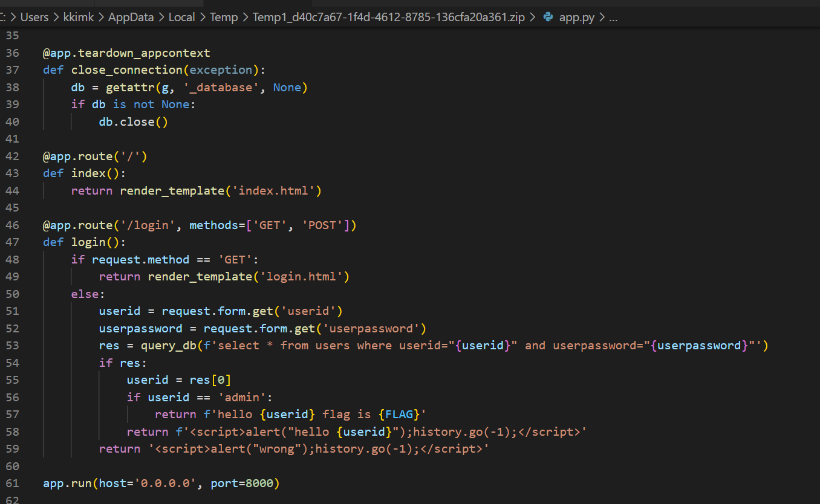Image resolution: width=820 pixels, height=504 pixels.
Task: Click line number 36 in the gutter
Action: tap(12, 53)
